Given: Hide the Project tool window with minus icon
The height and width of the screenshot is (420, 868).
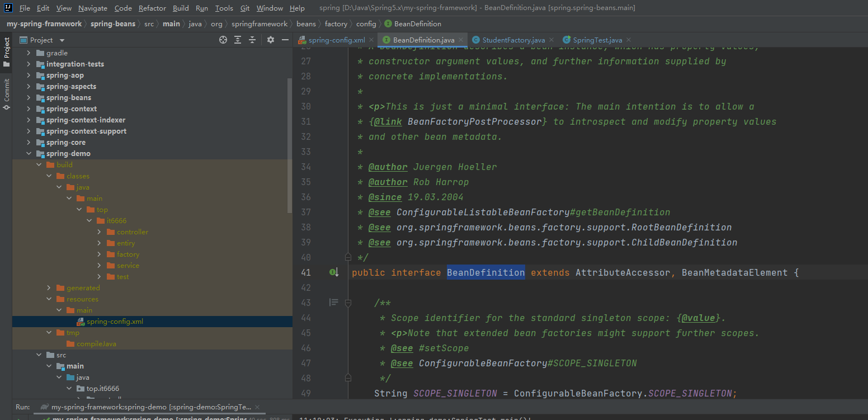Looking at the screenshot, I should coord(285,40).
